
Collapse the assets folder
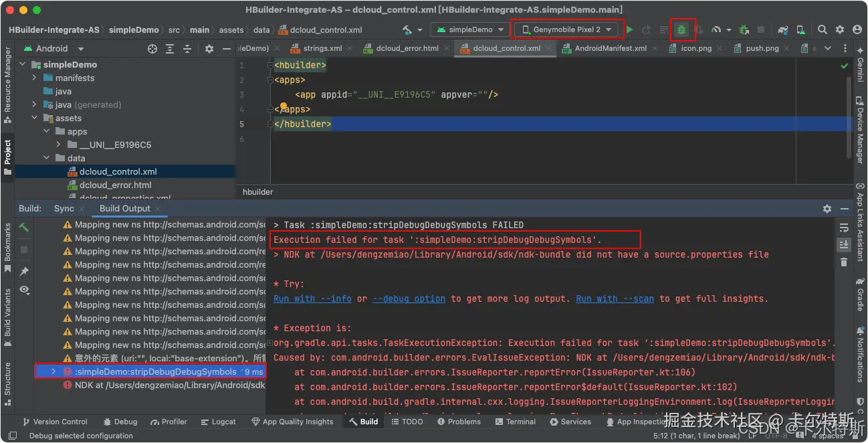tap(34, 118)
